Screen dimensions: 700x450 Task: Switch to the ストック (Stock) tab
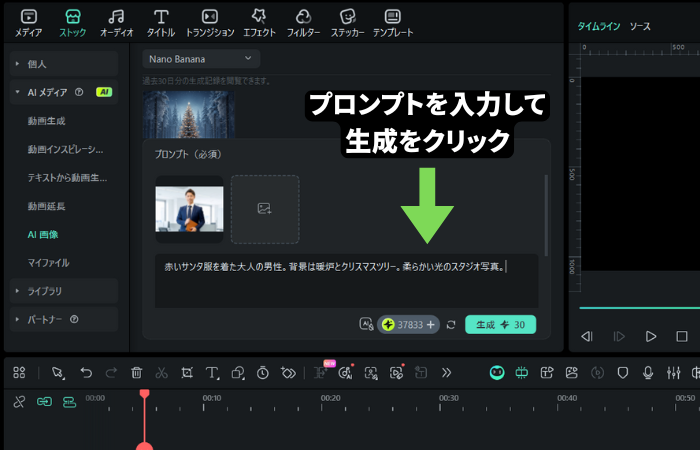73,23
